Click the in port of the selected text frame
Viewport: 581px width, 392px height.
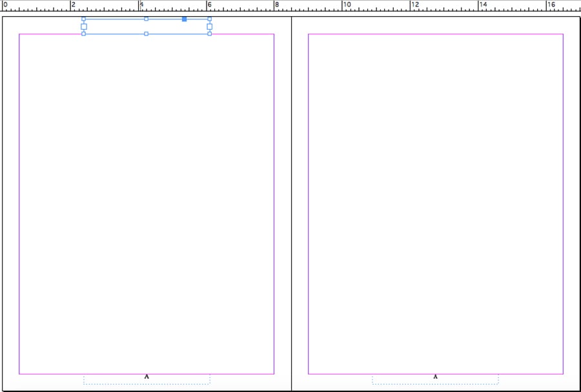point(84,26)
